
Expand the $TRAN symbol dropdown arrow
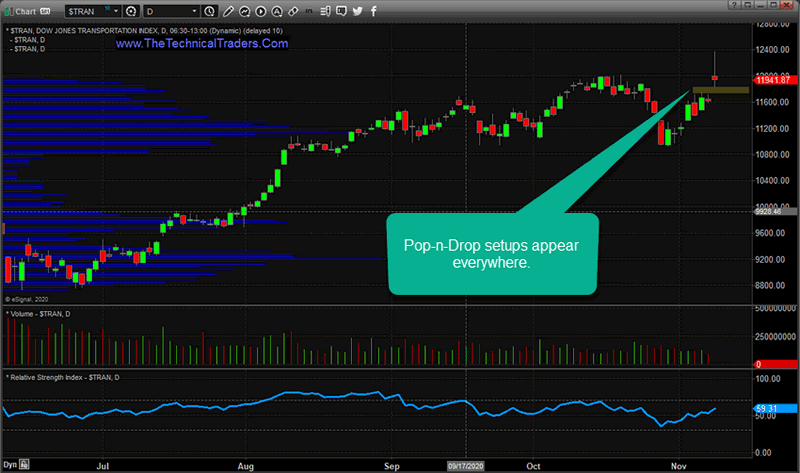point(116,11)
